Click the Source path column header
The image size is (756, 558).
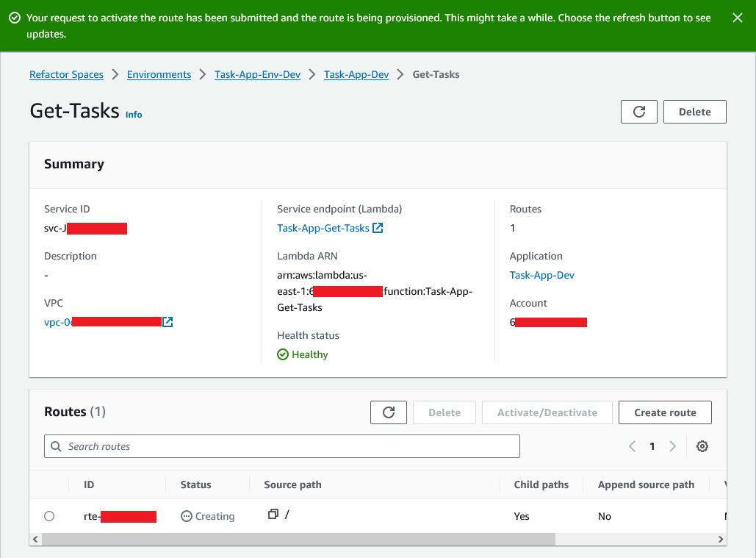pyautogui.click(x=292, y=484)
